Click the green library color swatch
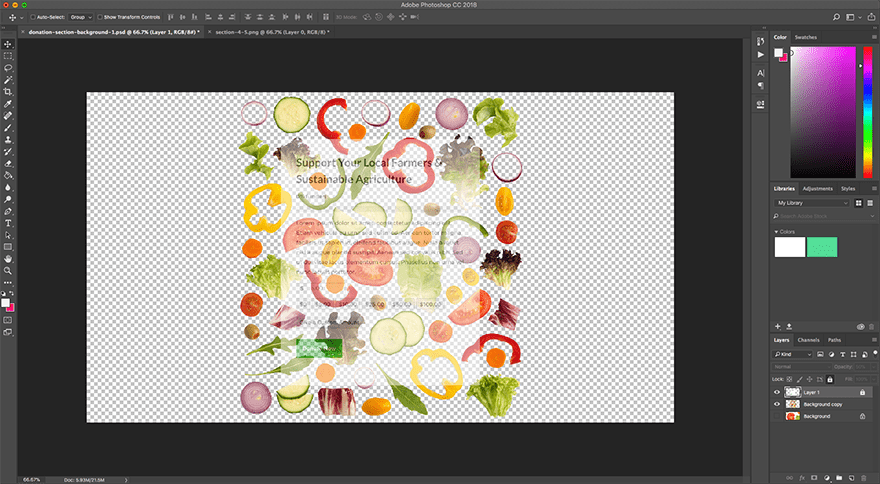The image size is (880, 484). pos(822,247)
